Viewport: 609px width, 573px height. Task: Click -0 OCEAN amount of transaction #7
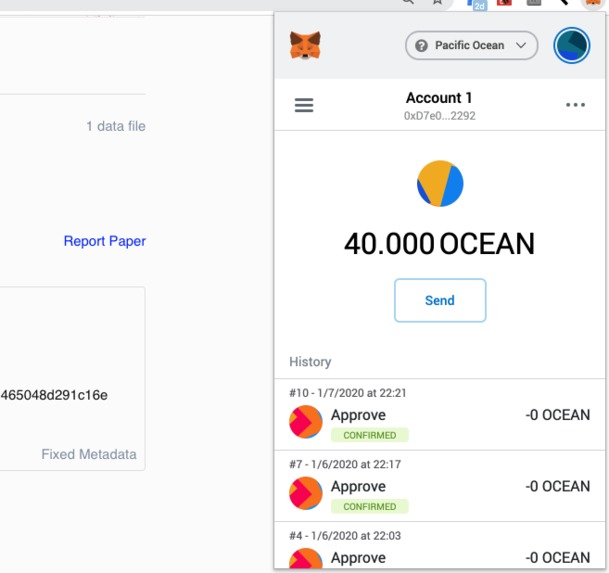pos(558,486)
